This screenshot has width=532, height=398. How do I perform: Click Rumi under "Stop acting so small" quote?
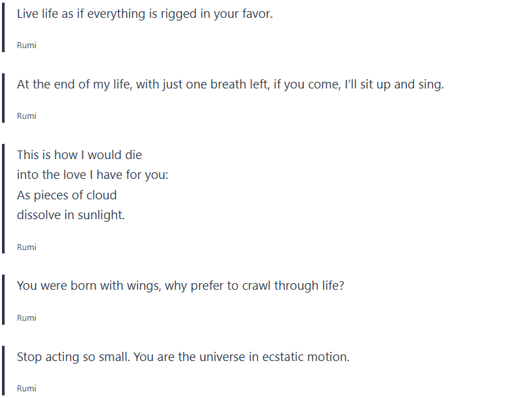26,389
